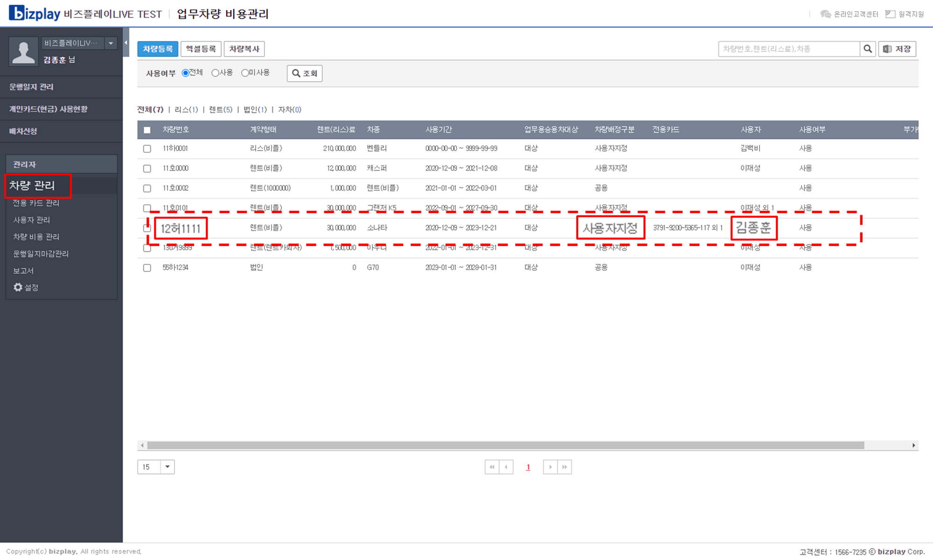
Task: Filter the list by 자차(0) tab
Action: pyautogui.click(x=290, y=110)
